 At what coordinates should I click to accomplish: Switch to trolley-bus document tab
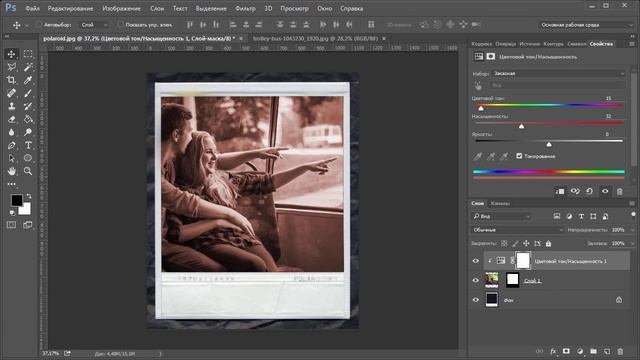pos(315,38)
